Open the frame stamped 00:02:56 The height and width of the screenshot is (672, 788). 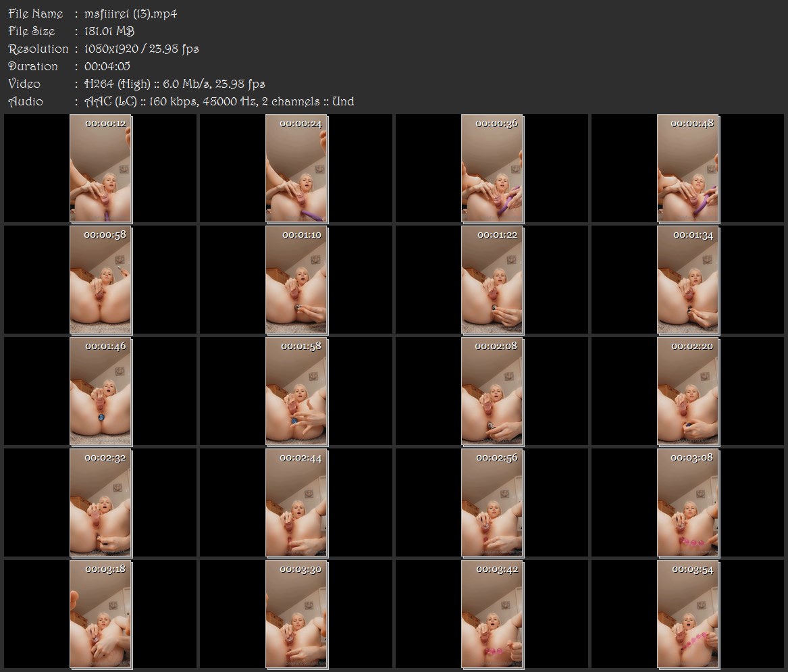point(492,503)
